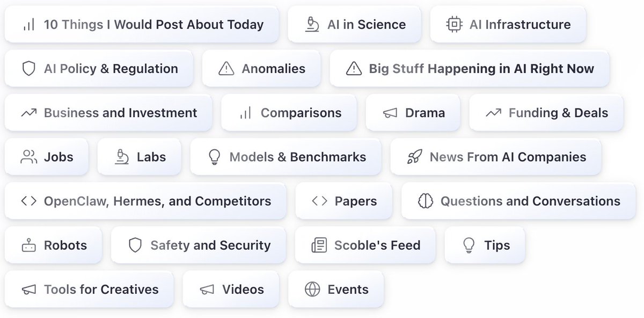Open Tools for Creatives
The height and width of the screenshot is (318, 644).
pyautogui.click(x=89, y=290)
